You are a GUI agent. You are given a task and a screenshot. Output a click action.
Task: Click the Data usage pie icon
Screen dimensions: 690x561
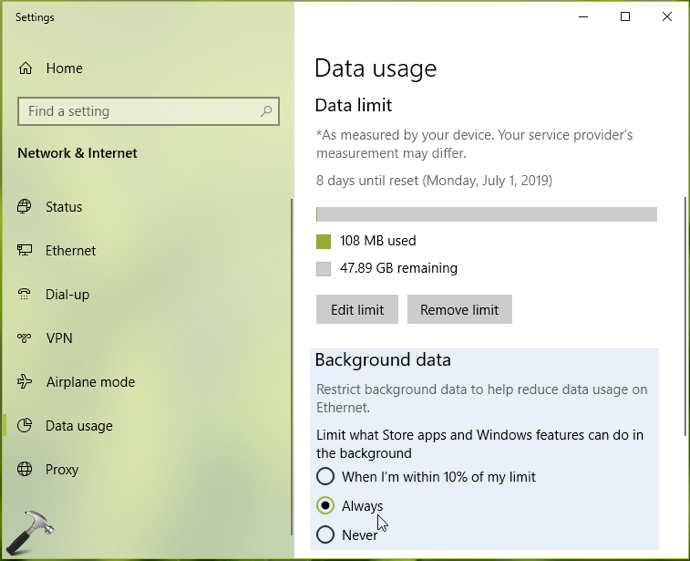[x=24, y=425]
